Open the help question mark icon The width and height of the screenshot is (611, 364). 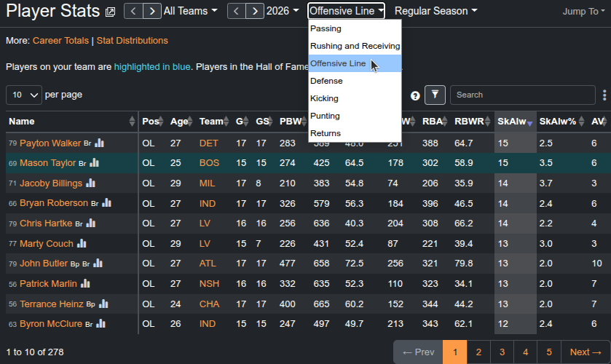[x=415, y=95]
